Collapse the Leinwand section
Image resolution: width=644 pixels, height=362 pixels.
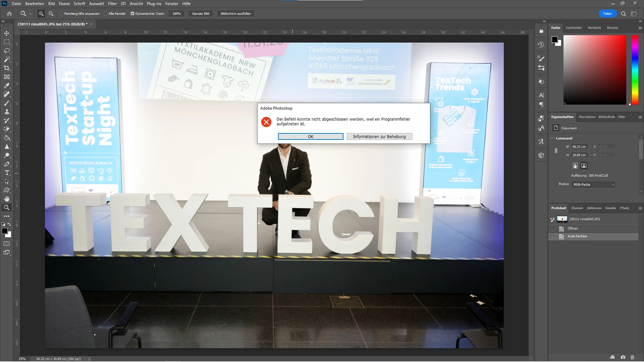[x=552, y=138]
